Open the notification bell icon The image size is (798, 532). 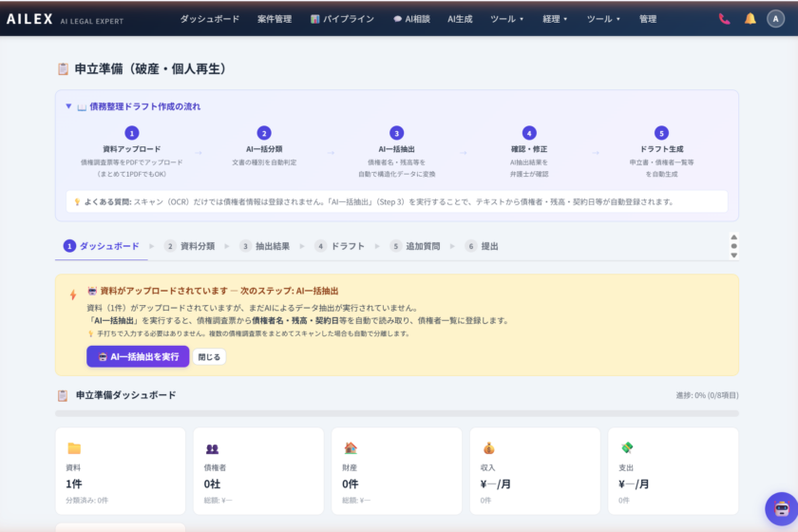point(750,19)
